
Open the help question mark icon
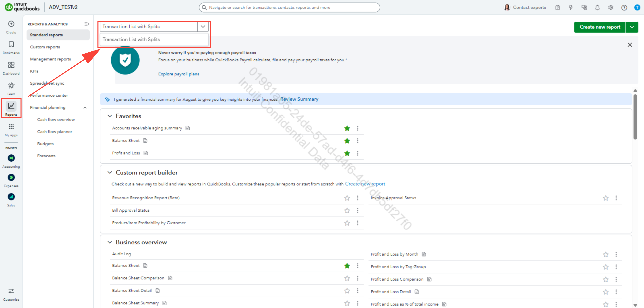pos(624,8)
